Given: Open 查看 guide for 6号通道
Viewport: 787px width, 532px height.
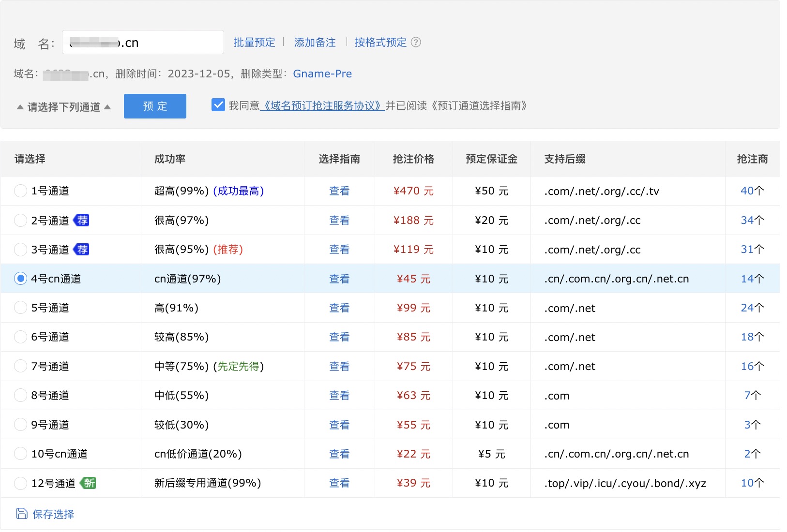Looking at the screenshot, I should [339, 337].
